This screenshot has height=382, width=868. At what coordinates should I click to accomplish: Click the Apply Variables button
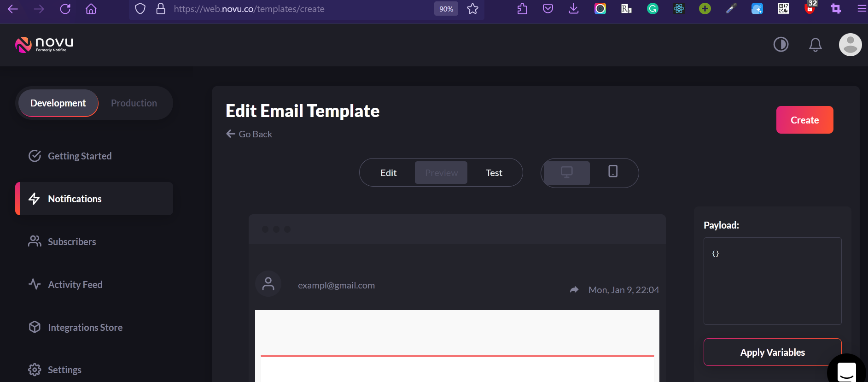[773, 353]
